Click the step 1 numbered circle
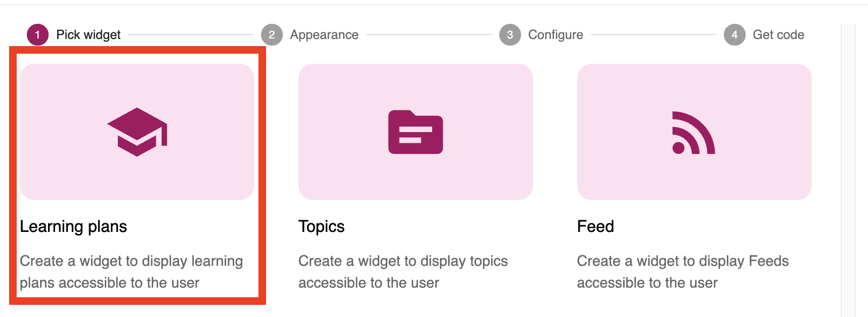The height and width of the screenshot is (317, 868). [x=37, y=35]
